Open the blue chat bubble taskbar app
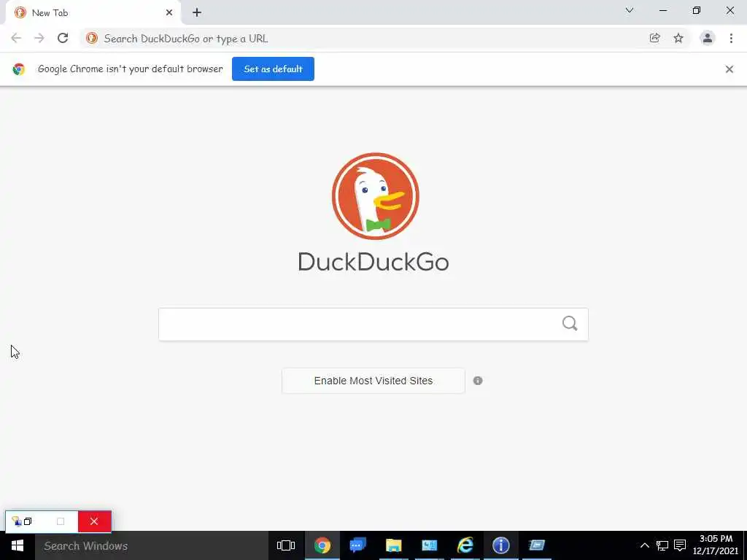 tap(357, 545)
